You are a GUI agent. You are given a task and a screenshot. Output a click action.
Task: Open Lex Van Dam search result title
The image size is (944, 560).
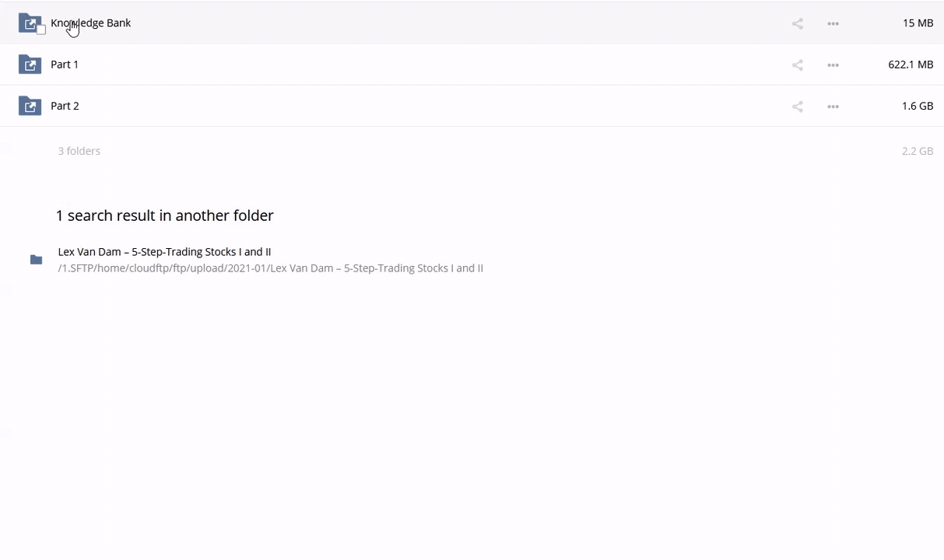pos(164,251)
